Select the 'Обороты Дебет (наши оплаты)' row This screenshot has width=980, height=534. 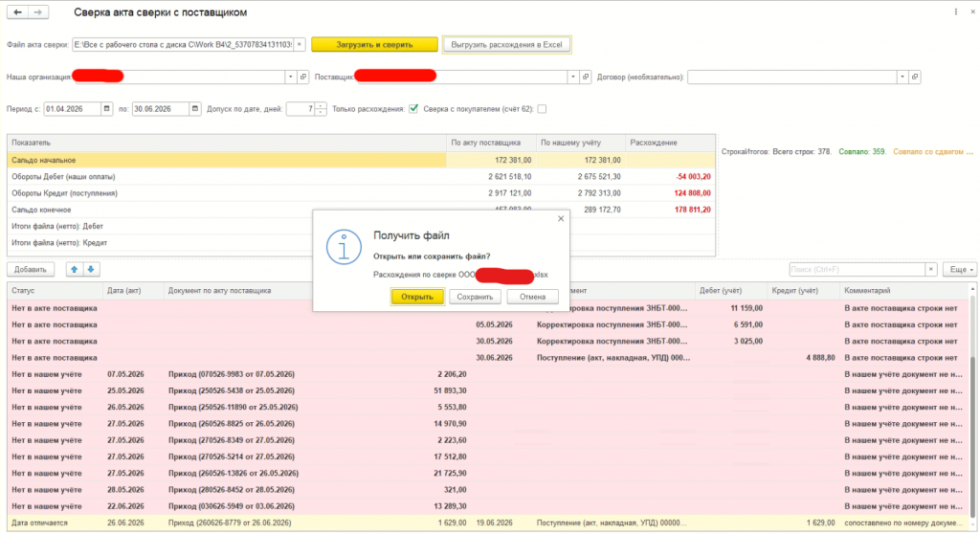click(x=361, y=176)
